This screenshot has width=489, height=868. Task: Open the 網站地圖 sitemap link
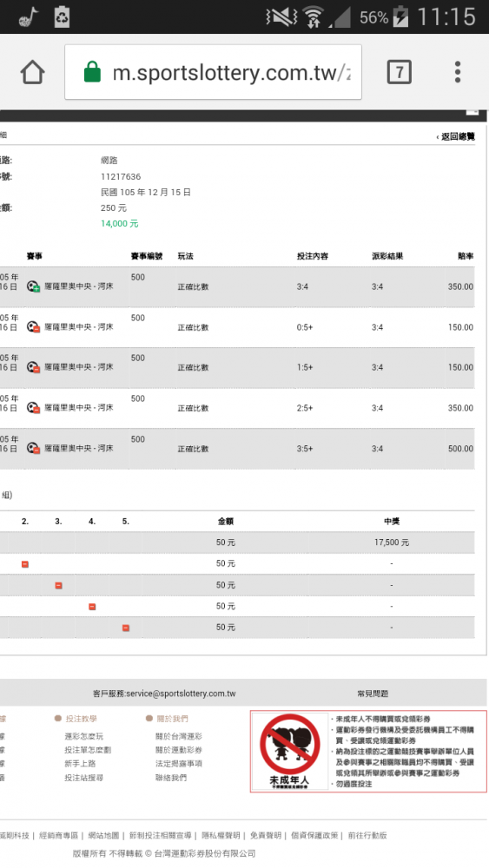103,835
